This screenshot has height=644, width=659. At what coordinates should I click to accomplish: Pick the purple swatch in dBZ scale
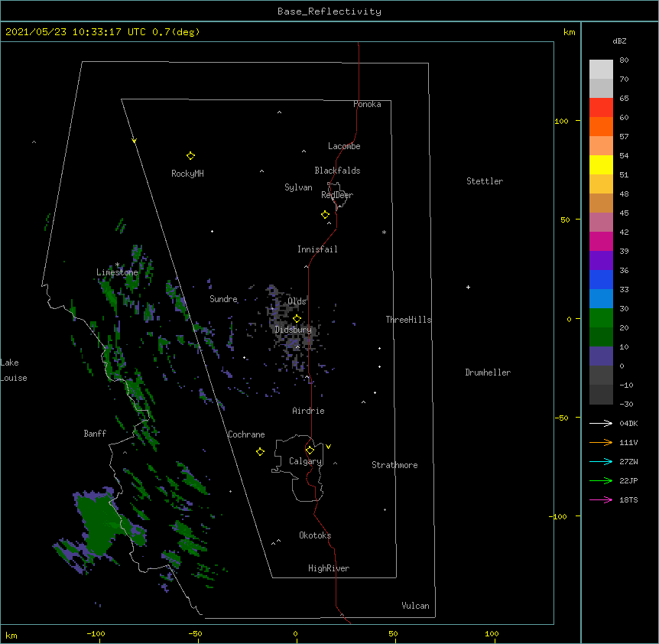coord(601,261)
